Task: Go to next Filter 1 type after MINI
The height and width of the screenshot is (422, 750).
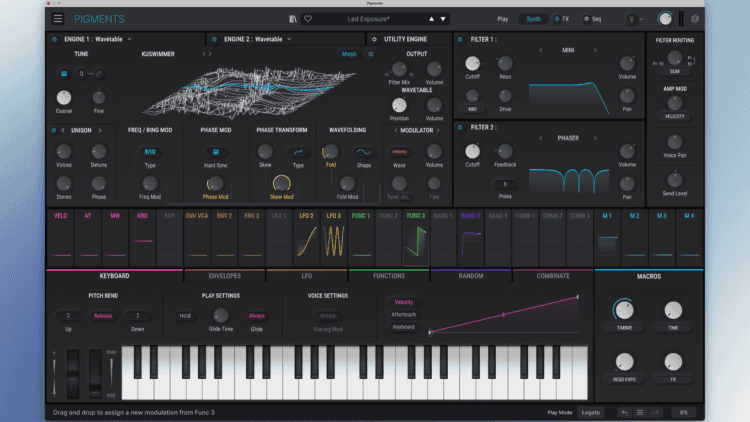Action: 595,50
